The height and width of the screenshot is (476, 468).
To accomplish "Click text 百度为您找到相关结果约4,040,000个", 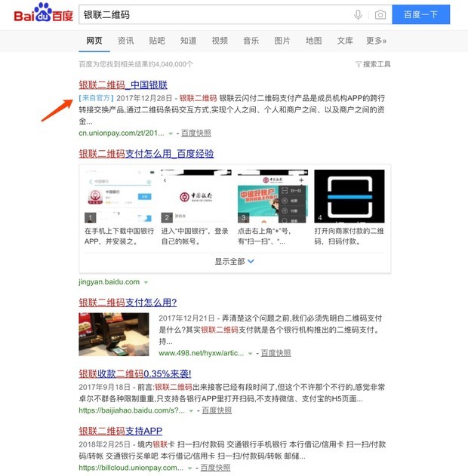I will [136, 64].
